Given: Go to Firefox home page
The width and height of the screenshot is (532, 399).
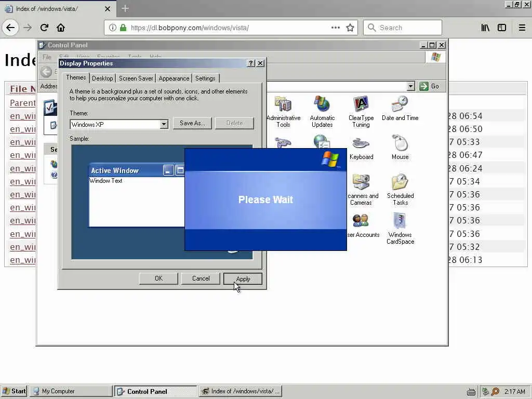Looking at the screenshot, I should 61,28.
